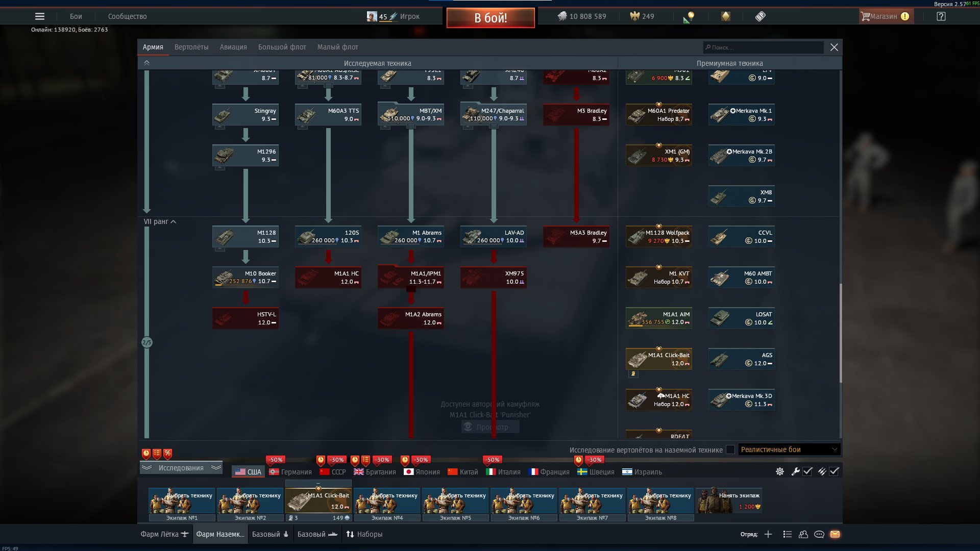The width and height of the screenshot is (980, 551).
Task: Select the СССР nation tab
Action: [333, 472]
